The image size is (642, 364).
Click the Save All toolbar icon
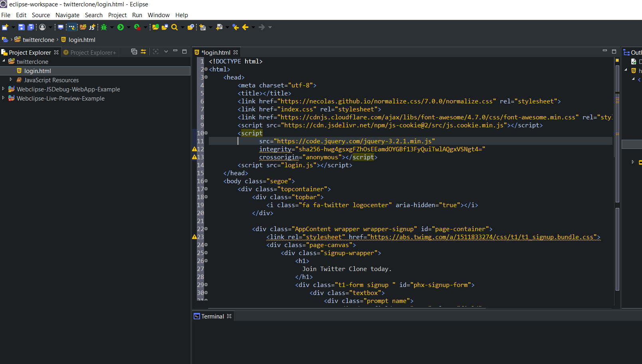(30, 27)
